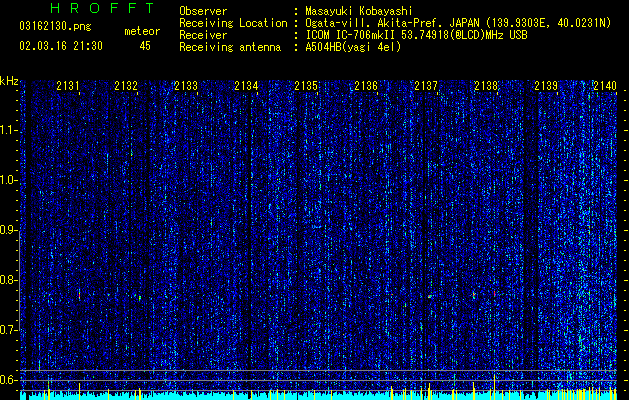Click the 0.8 kHz axis tick label
Image resolution: width=629 pixels, height=400 pixels.
tap(8, 280)
